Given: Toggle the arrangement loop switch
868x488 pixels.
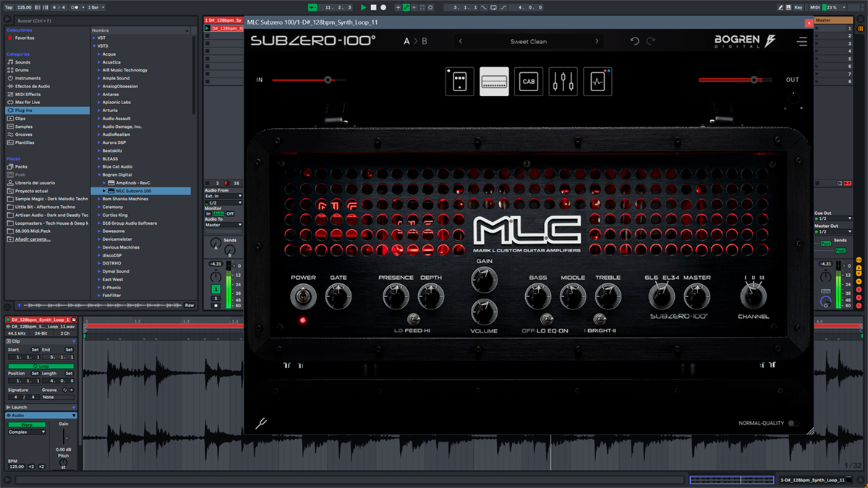Looking at the screenshot, I should (492, 7).
